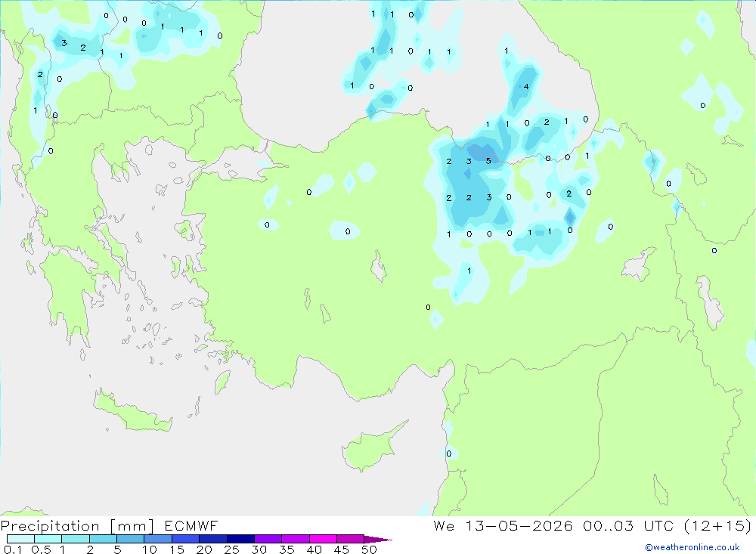
Task: Pick the 0.5–1 mm legend swatch
Action: coord(48,539)
